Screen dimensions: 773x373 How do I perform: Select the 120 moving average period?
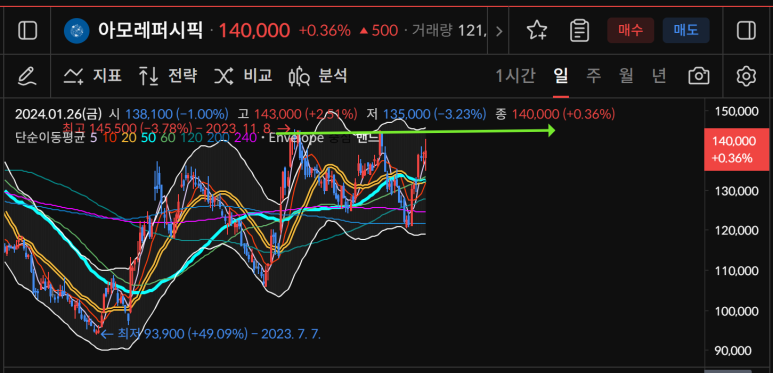pos(191,138)
